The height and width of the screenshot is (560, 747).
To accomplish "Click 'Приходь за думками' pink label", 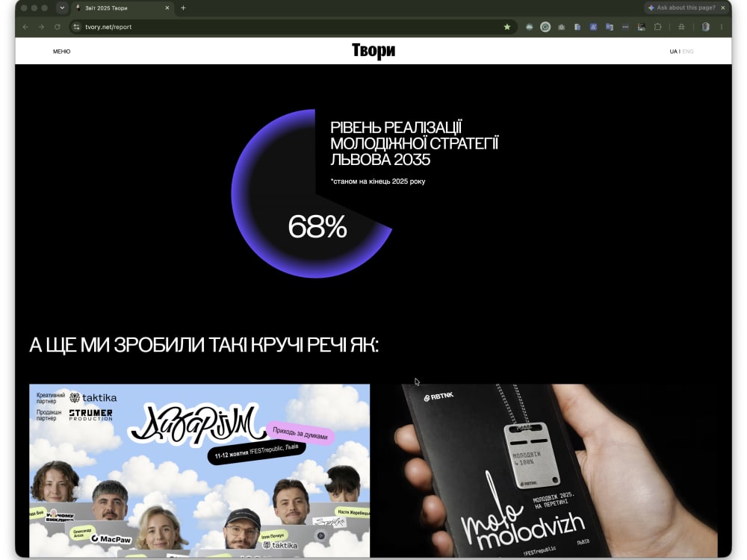I will [300, 433].
